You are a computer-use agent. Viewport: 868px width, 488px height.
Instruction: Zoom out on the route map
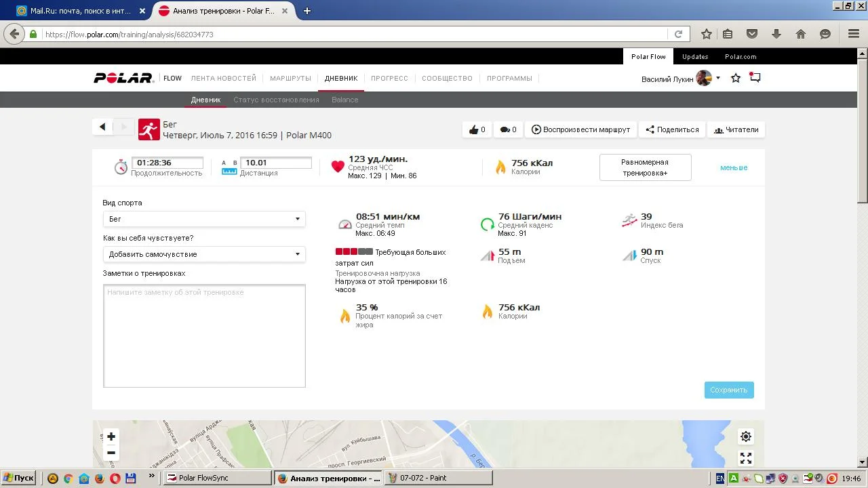click(111, 453)
